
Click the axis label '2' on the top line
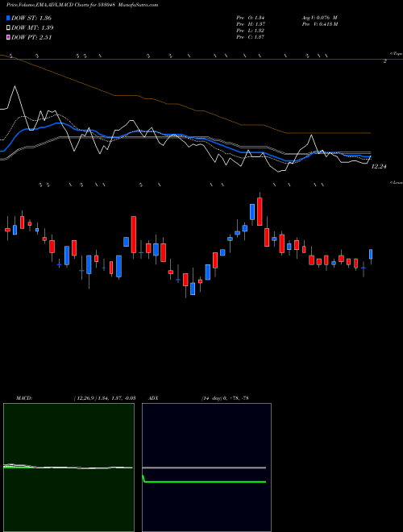385,61
